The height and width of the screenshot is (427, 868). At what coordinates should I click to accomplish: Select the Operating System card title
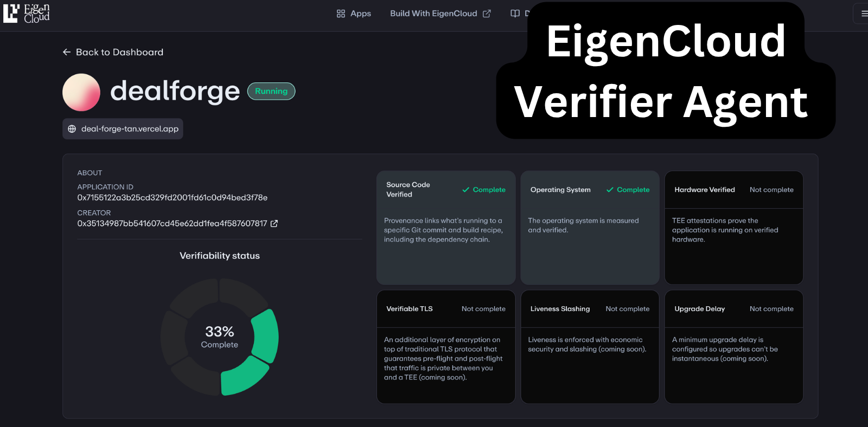click(560, 190)
